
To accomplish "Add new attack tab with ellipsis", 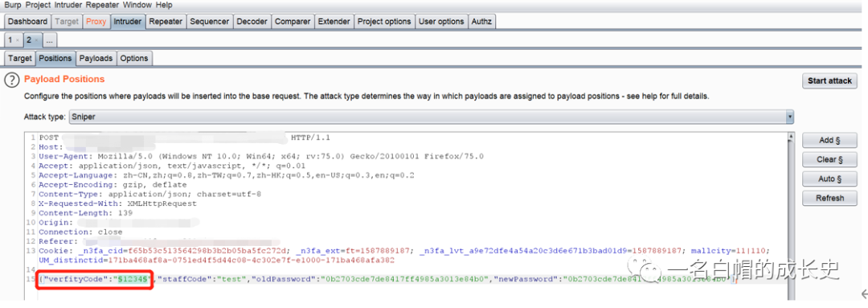I will pos(49,40).
